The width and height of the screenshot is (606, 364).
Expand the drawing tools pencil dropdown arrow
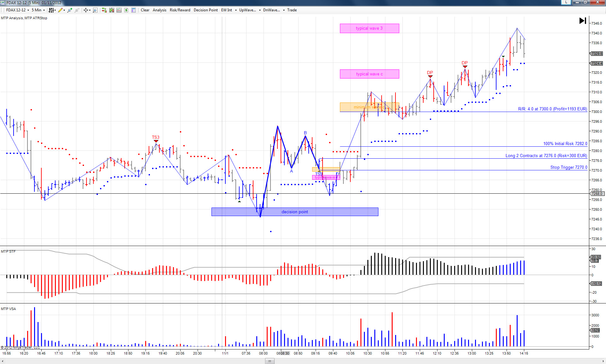point(64,10)
